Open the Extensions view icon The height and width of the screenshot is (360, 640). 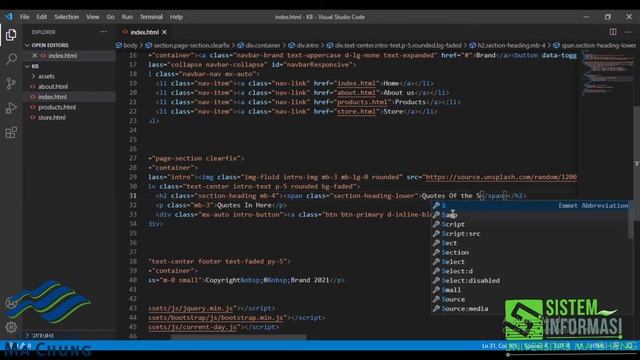[x=11, y=132]
